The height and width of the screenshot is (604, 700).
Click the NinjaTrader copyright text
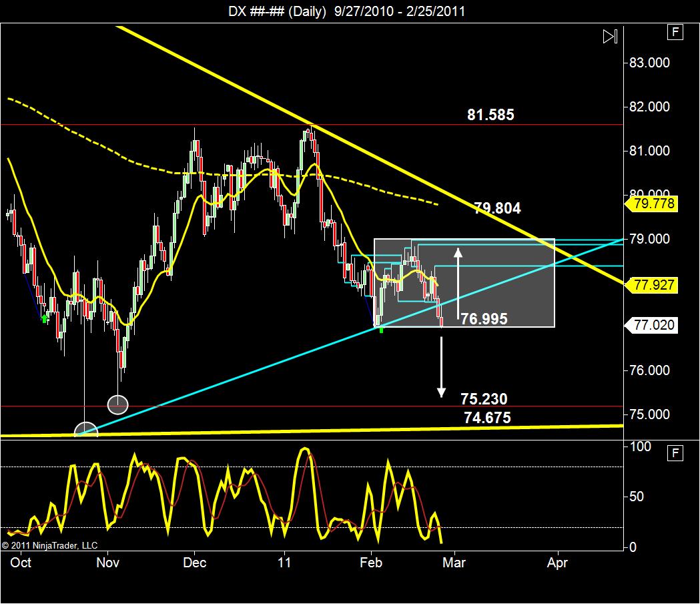tap(49, 545)
